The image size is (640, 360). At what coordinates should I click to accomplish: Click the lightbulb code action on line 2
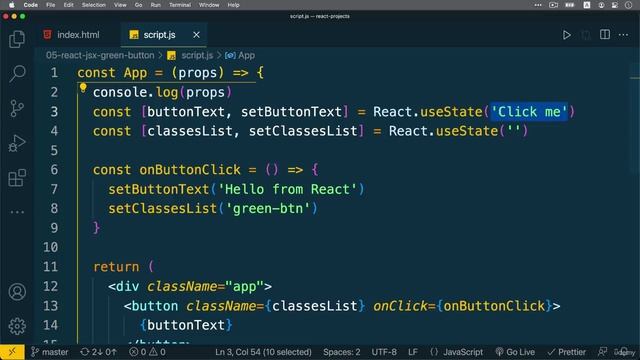(x=83, y=87)
